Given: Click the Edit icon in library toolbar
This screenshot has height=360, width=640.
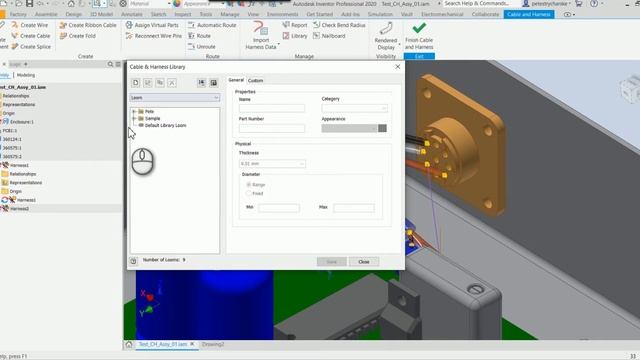Looking at the screenshot, I should (148, 83).
